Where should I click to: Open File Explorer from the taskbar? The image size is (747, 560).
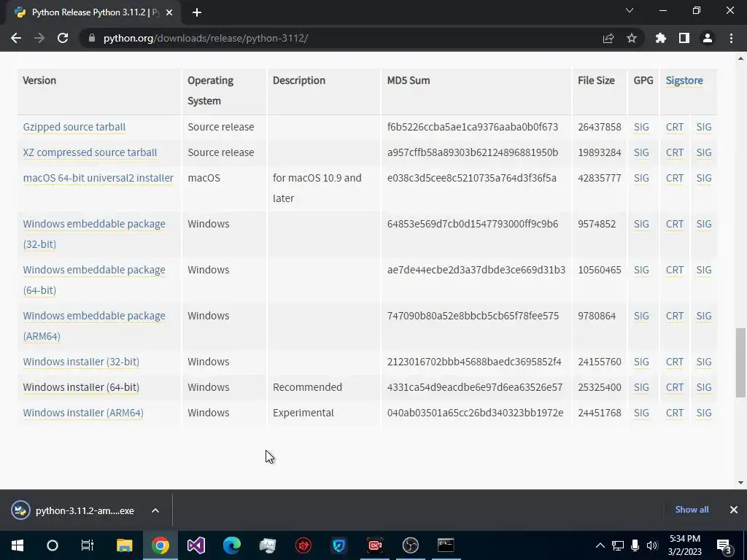[x=124, y=545]
